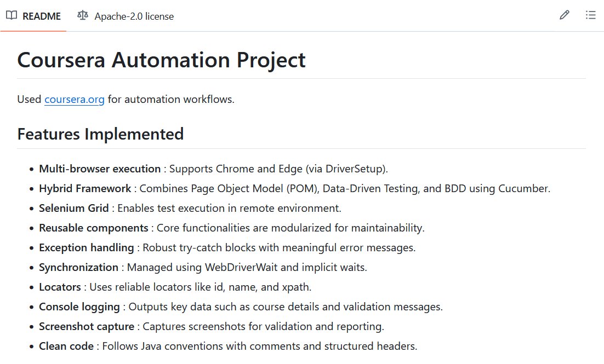
Task: Click the book icon beside README
Action: coord(12,15)
